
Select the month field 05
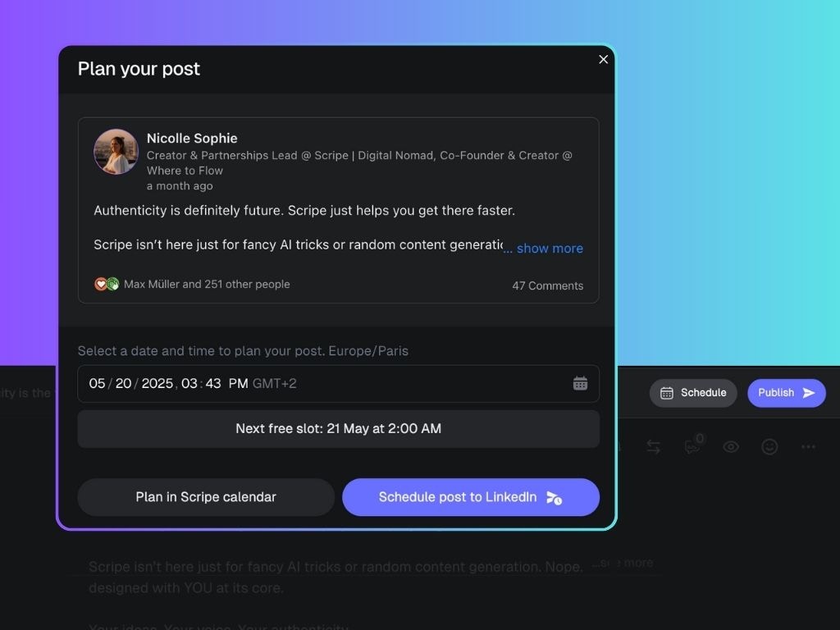97,384
